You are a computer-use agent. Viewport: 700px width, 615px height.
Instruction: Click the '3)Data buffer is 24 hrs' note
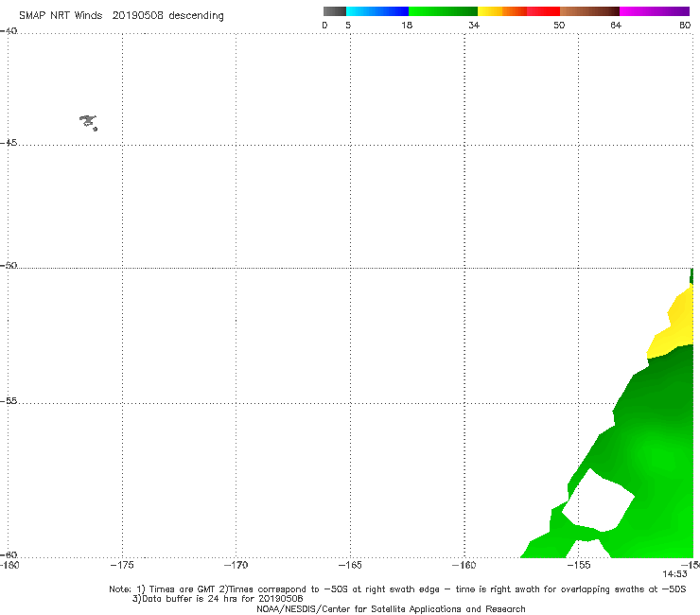[x=218, y=599]
